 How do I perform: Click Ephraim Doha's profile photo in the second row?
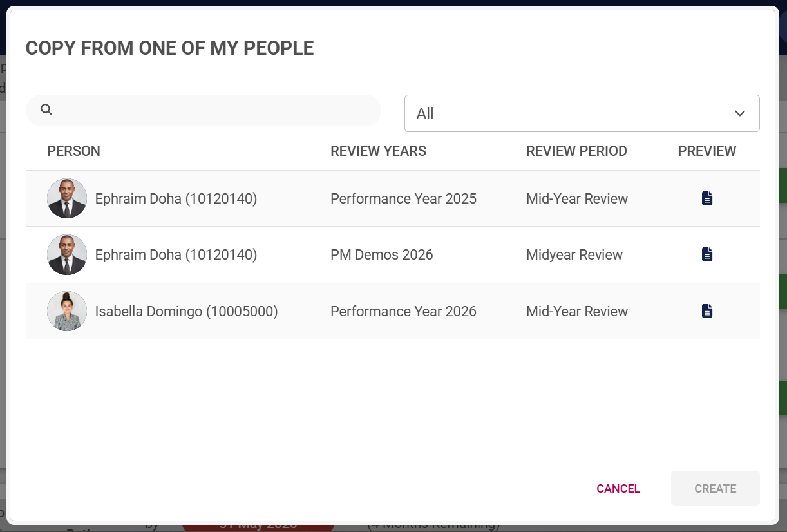[x=66, y=254]
